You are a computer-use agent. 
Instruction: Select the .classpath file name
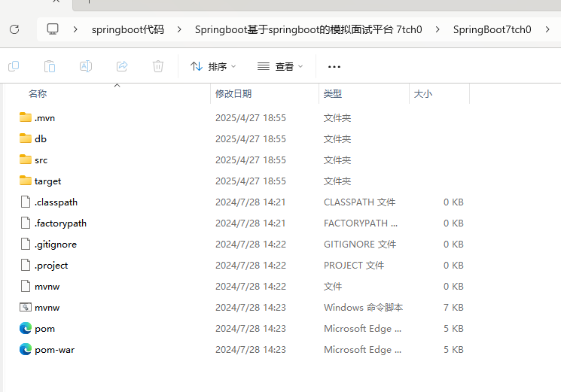[x=56, y=202]
